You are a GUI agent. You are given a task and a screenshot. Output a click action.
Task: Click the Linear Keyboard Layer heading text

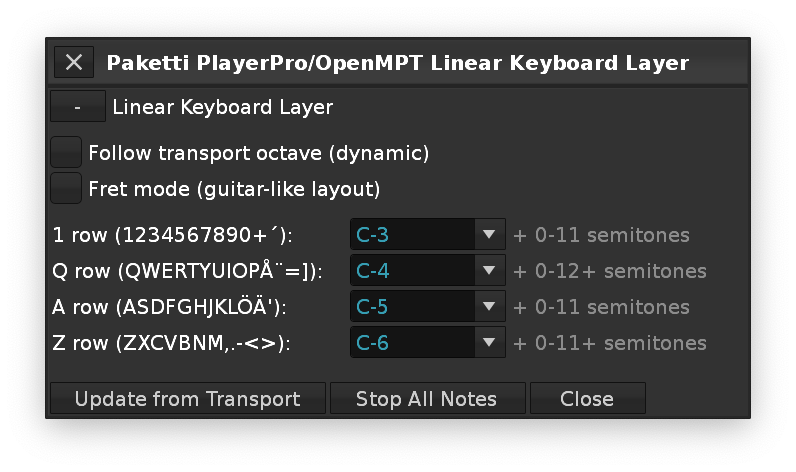coord(222,106)
